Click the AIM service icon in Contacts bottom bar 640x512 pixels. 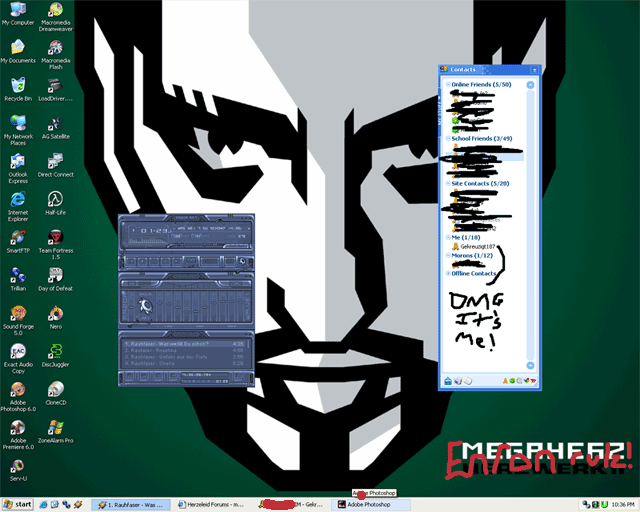pos(505,381)
